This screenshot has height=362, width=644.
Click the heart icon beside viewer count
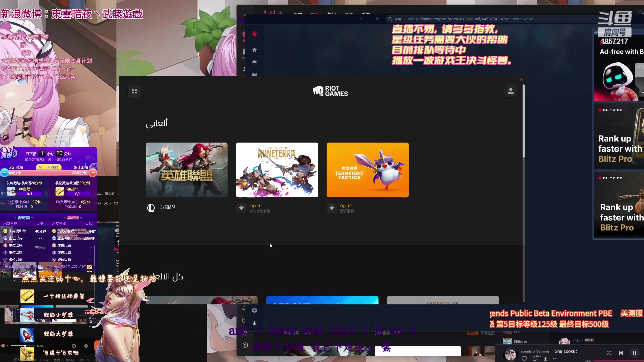click(x=116, y=204)
